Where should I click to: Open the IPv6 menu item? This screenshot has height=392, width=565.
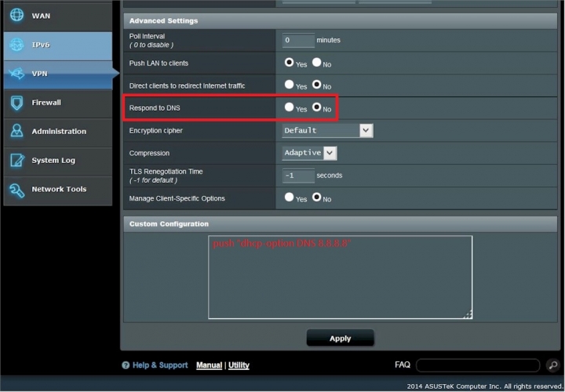click(x=57, y=45)
